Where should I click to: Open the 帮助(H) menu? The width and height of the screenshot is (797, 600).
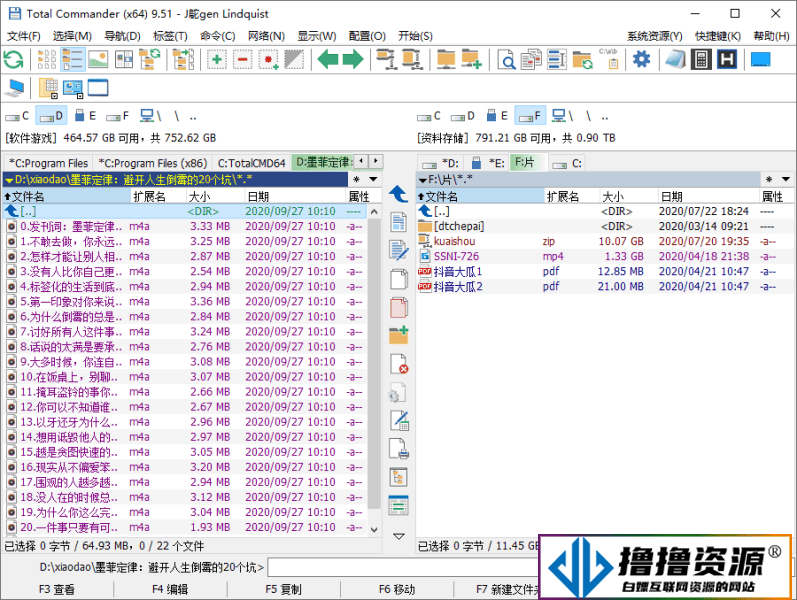point(771,36)
